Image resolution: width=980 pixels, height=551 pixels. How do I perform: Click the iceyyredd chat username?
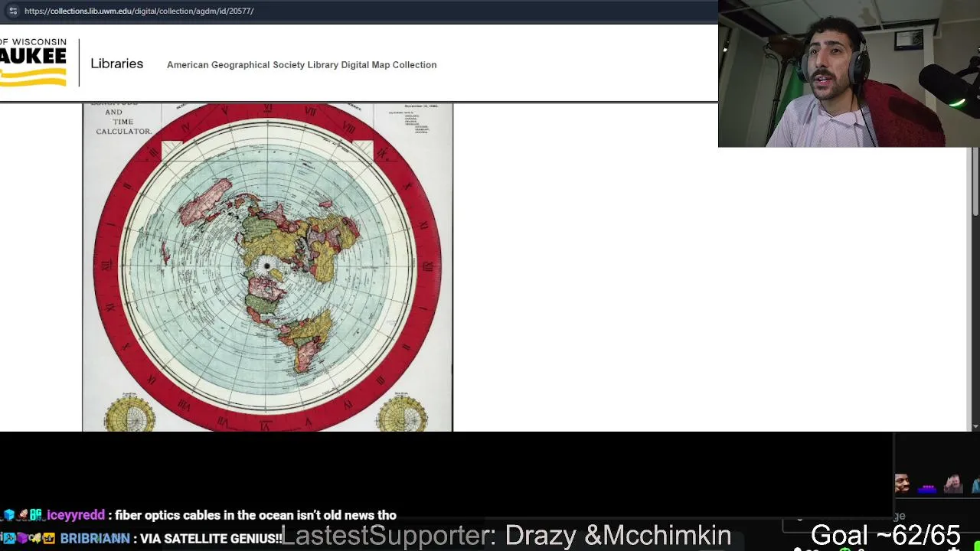point(76,516)
